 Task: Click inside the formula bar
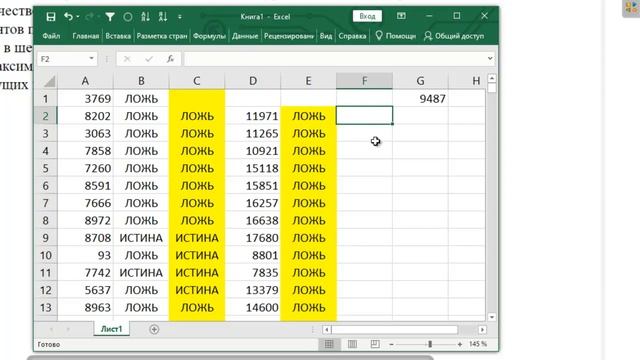point(335,59)
